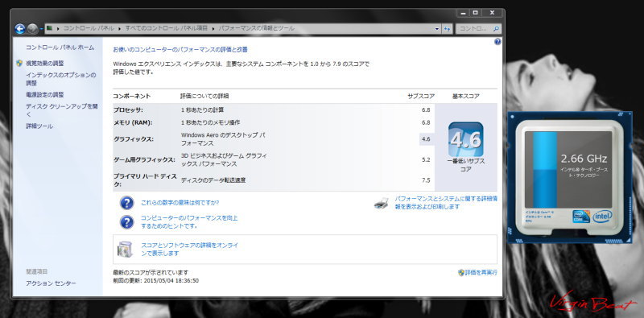
Task: Open インデックスのオプションの調整 link
Action: click(x=61, y=79)
